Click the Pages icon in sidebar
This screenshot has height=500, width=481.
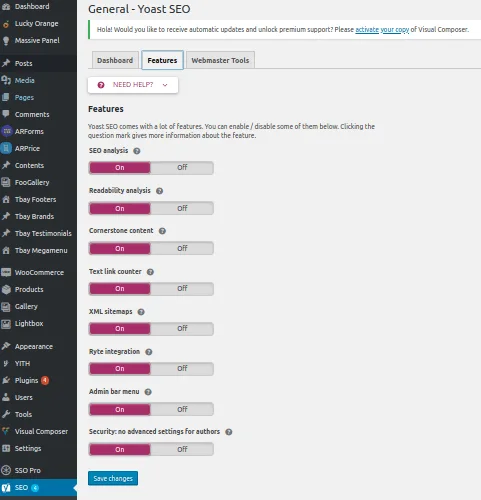point(6,97)
